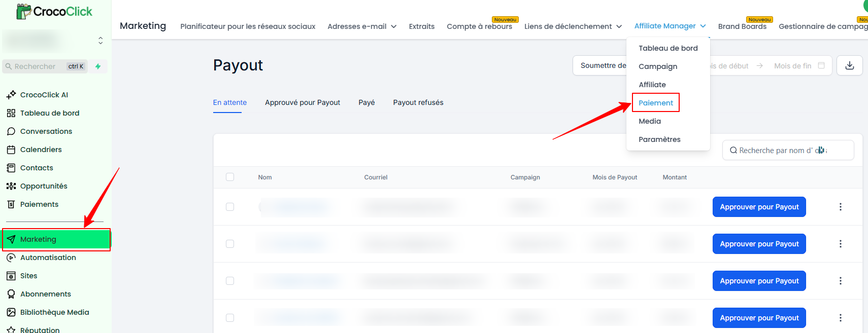Download payouts using the download icon
Image resolution: width=868 pixels, height=333 pixels.
(850, 65)
